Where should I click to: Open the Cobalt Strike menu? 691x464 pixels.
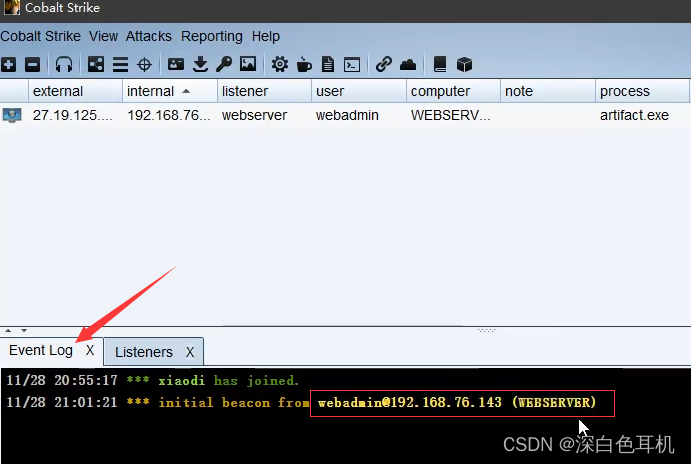pyautogui.click(x=41, y=36)
